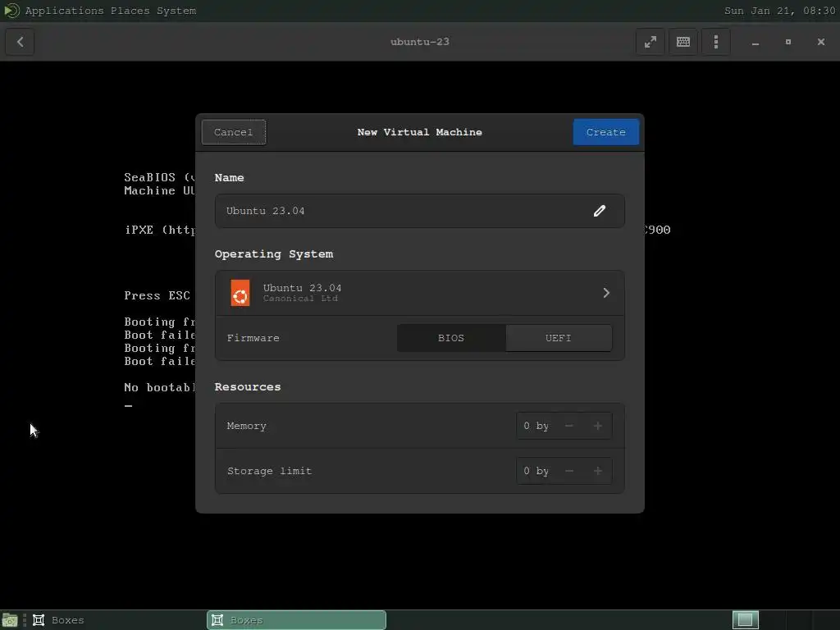Image resolution: width=840 pixels, height=630 pixels.
Task: Click the show desktop icon in taskbar
Action: [x=10, y=620]
